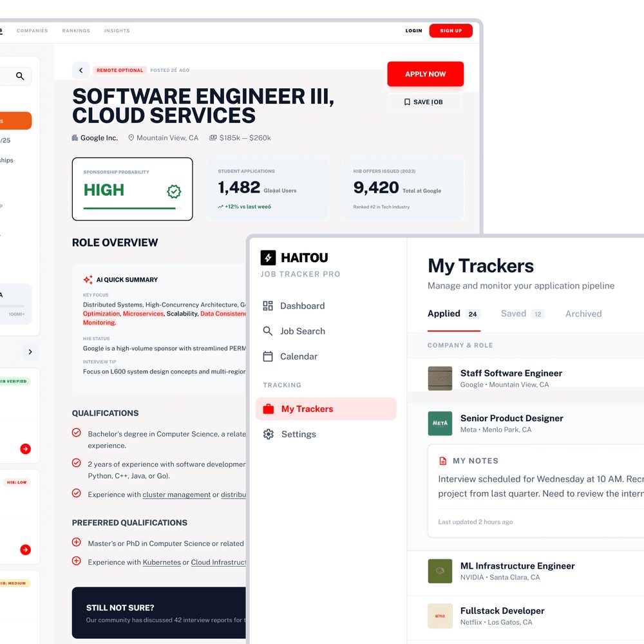Click the back arrow beside Remote Optional
Image resolution: width=644 pixels, height=644 pixels.
(x=81, y=70)
